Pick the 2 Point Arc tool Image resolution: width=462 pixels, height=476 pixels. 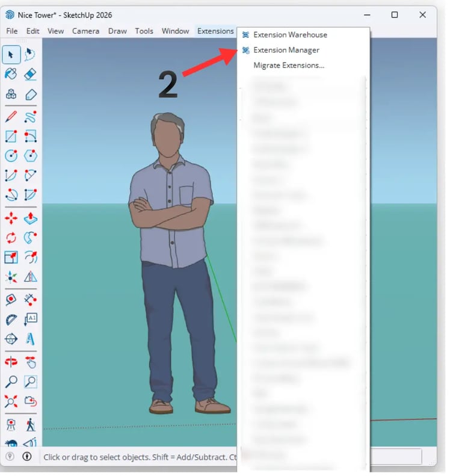(30, 176)
